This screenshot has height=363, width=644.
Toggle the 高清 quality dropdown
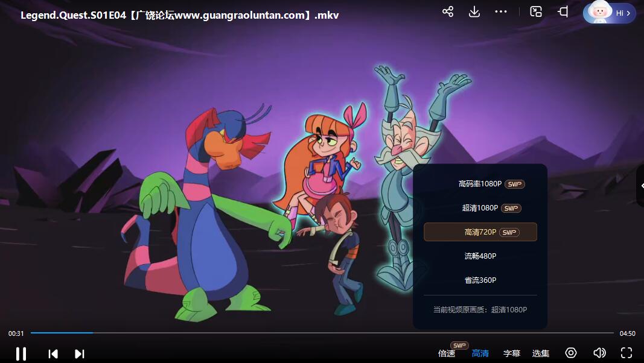pos(480,353)
